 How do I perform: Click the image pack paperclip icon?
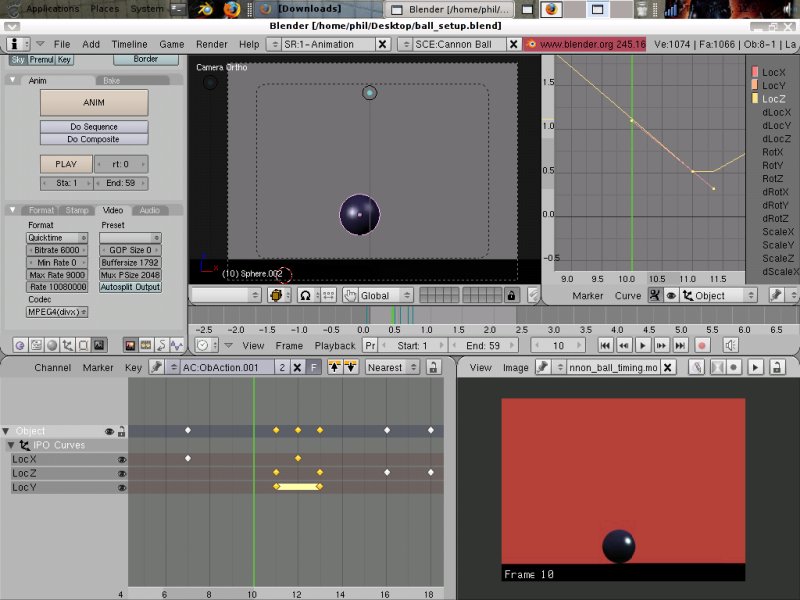[697, 367]
